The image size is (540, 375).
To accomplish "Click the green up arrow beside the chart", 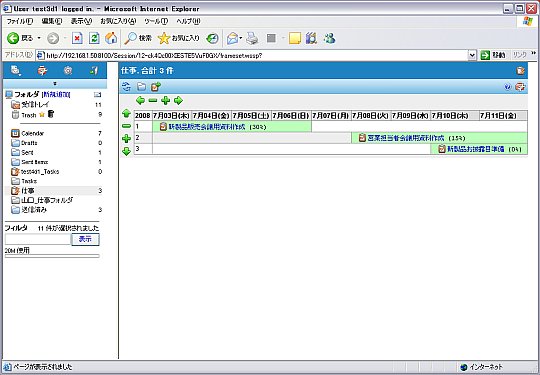I will click(x=126, y=113).
